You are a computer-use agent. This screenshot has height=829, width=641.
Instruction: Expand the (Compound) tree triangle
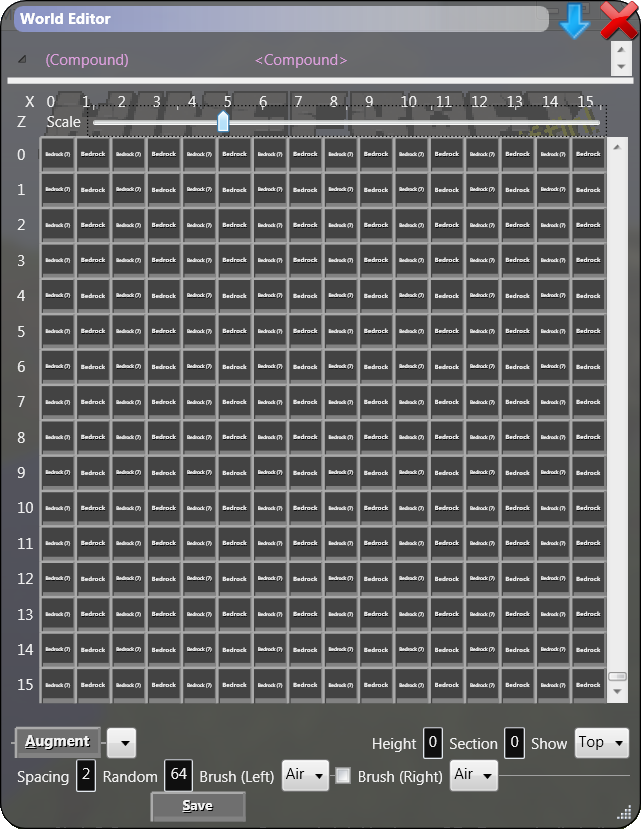[22, 59]
